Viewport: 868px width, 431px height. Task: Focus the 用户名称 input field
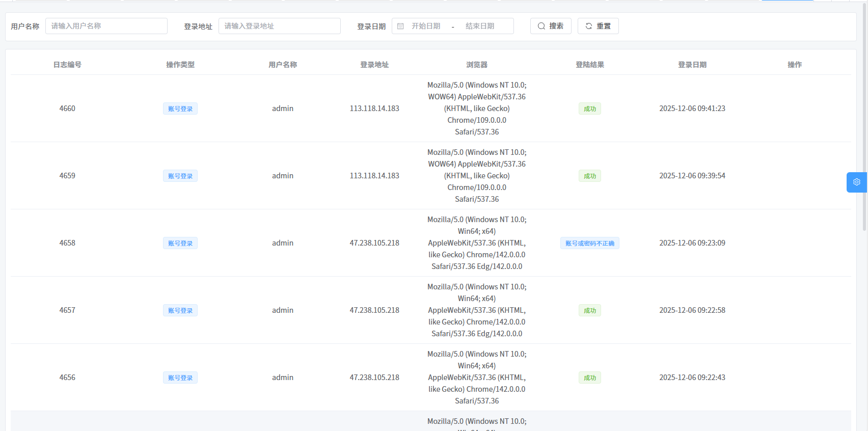[x=106, y=26]
